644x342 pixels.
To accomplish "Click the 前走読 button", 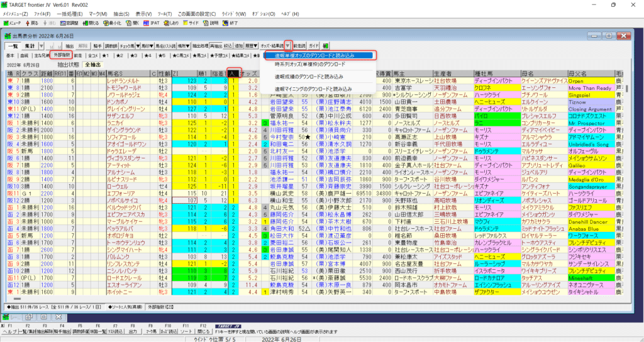I will (299, 45).
